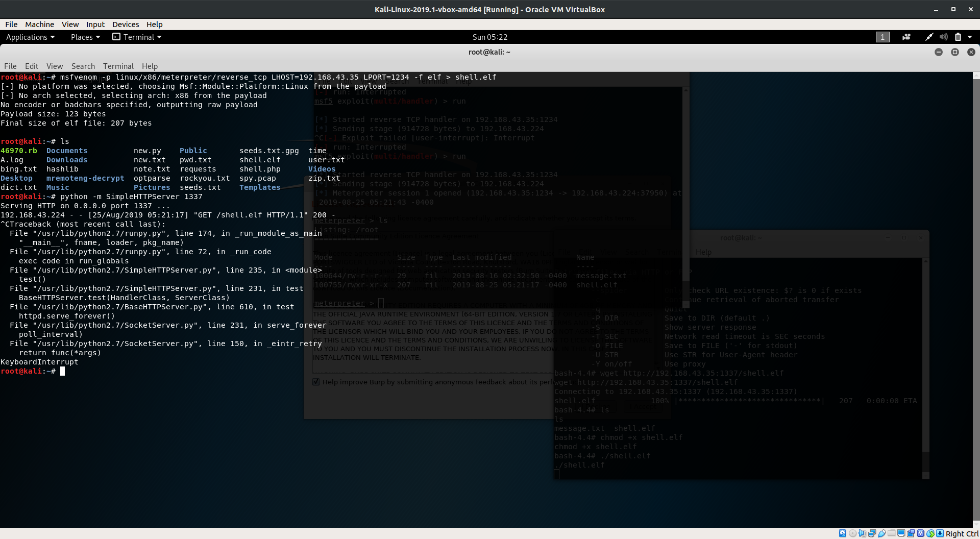Click the volume speaker icon
This screenshot has width=980, height=539.
coord(943,37)
